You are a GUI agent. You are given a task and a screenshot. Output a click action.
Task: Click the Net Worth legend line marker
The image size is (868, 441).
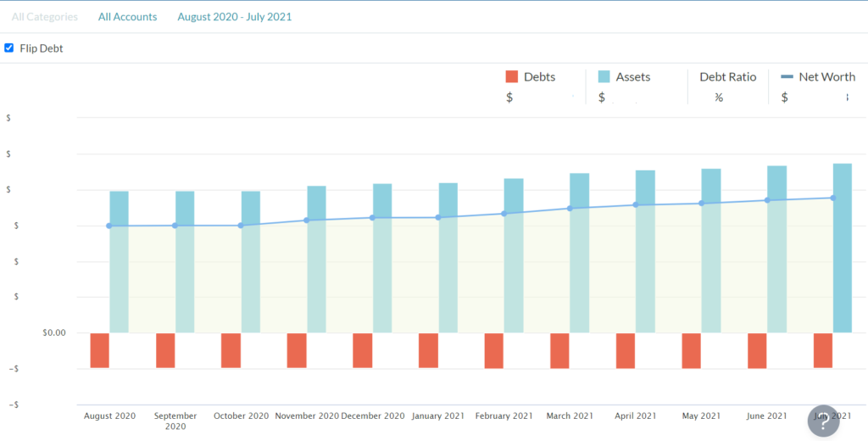click(787, 77)
